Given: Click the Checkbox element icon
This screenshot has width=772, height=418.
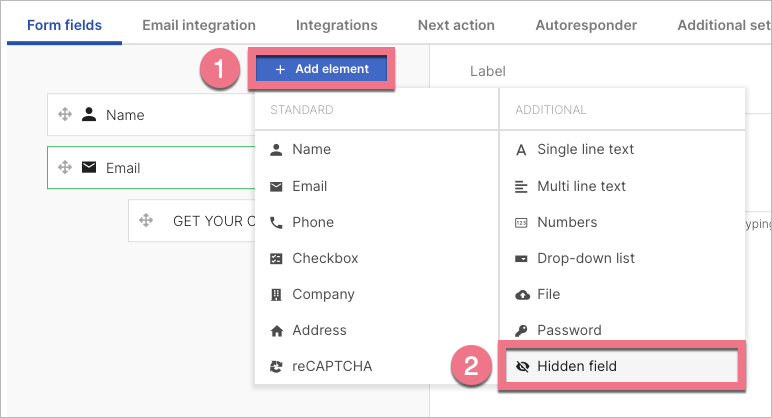Looking at the screenshot, I should point(276,258).
